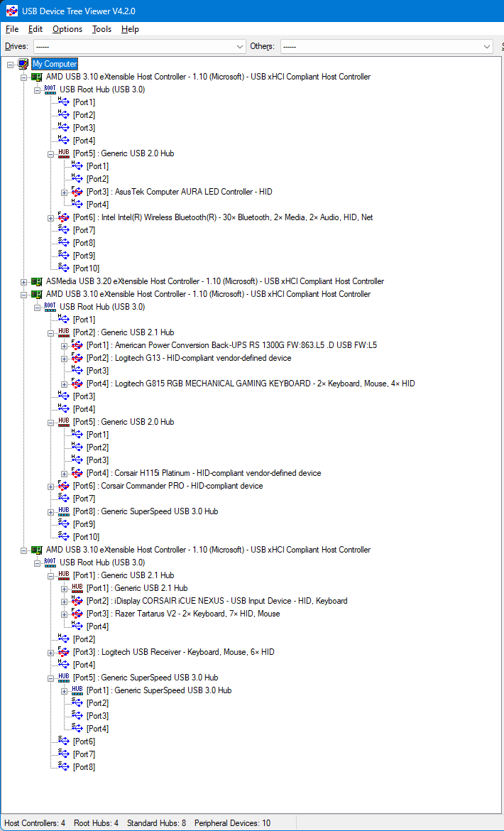Open the Options menu
Viewport: 504px width, 831px height.
coord(67,29)
